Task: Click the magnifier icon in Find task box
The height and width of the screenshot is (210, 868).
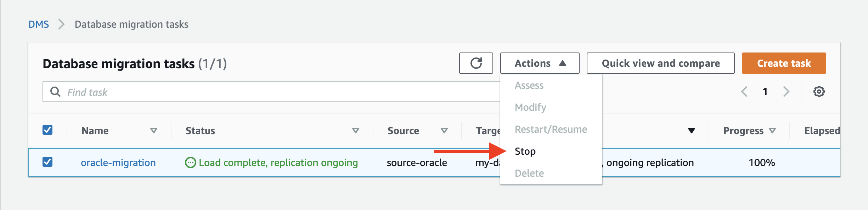Action: pos(56,92)
